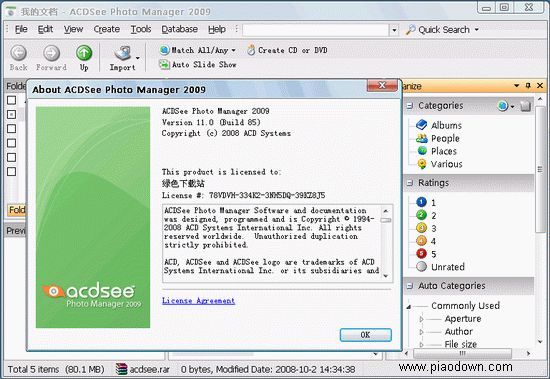Click acdsee.rar archive icon in status bar
The height and width of the screenshot is (379, 550).
pyautogui.click(x=121, y=369)
